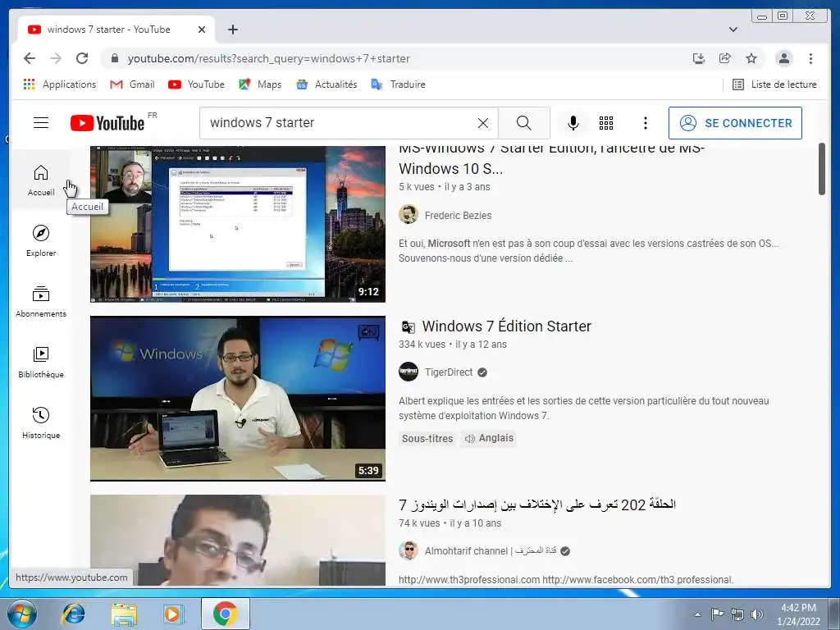
Task: Click the translated-title icon beside Windows 7 Édition Starter
Action: 409,326
